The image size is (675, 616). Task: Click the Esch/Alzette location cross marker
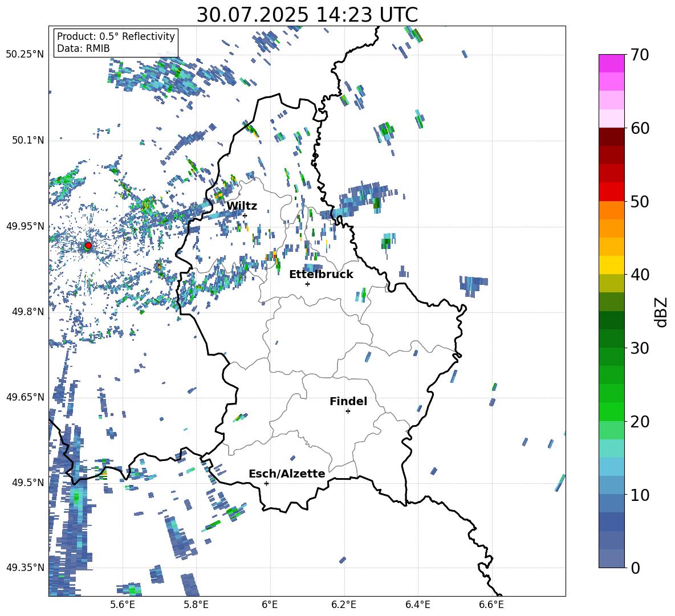pyautogui.click(x=266, y=483)
